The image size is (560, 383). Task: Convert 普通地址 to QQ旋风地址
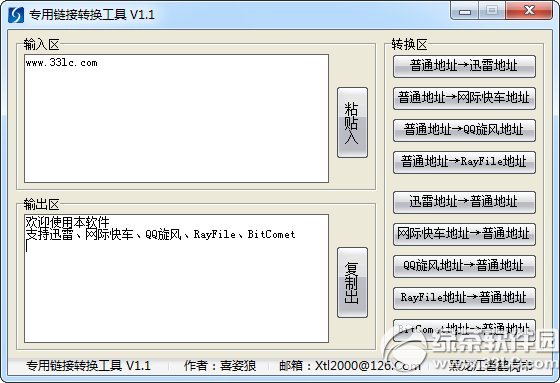click(x=464, y=130)
